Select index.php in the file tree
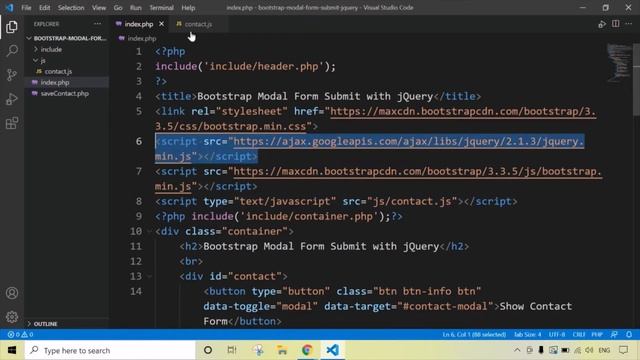Viewport: 640px width, 360px height. [55, 82]
